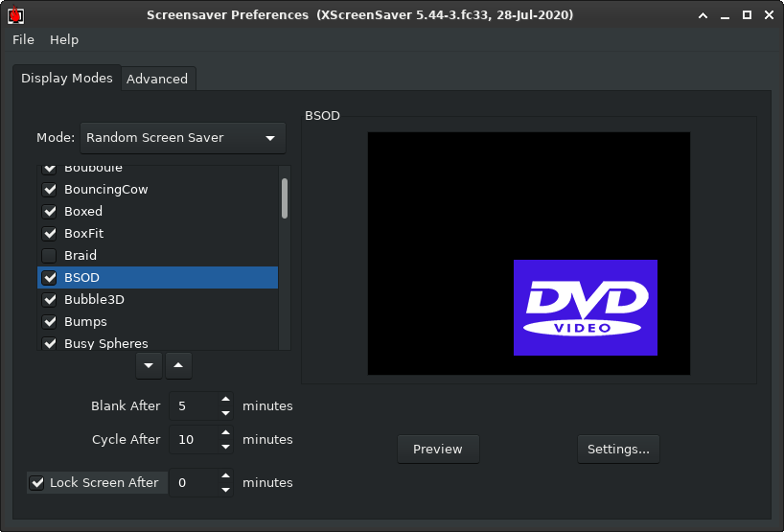This screenshot has height=532, width=784.
Task: Switch to the Display Modes tab
Action: click(x=67, y=78)
